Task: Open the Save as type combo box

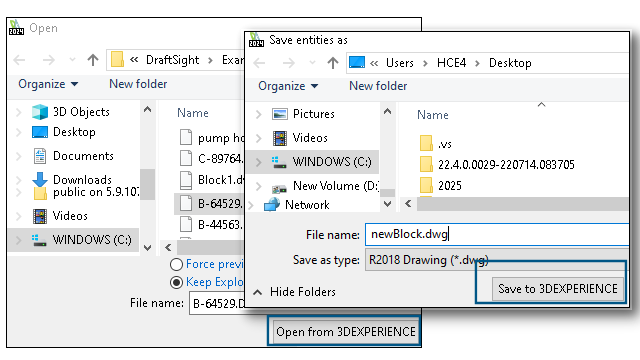Action: coord(497,260)
